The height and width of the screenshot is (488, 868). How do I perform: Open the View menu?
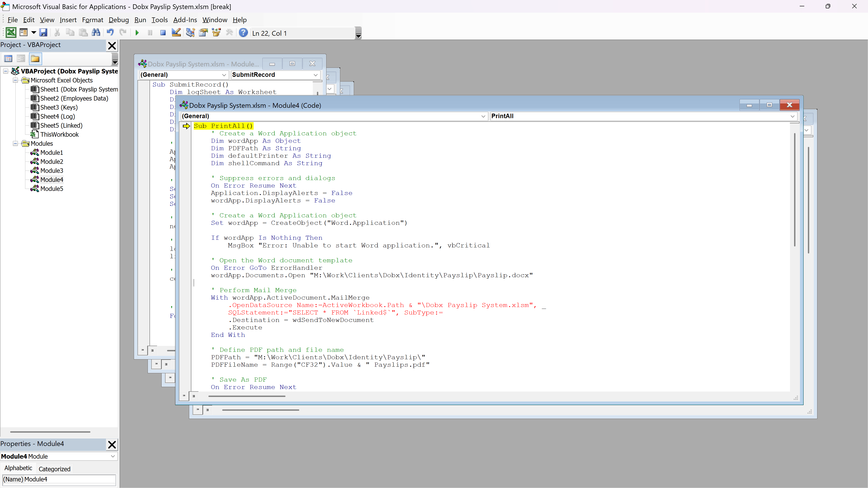click(47, 20)
